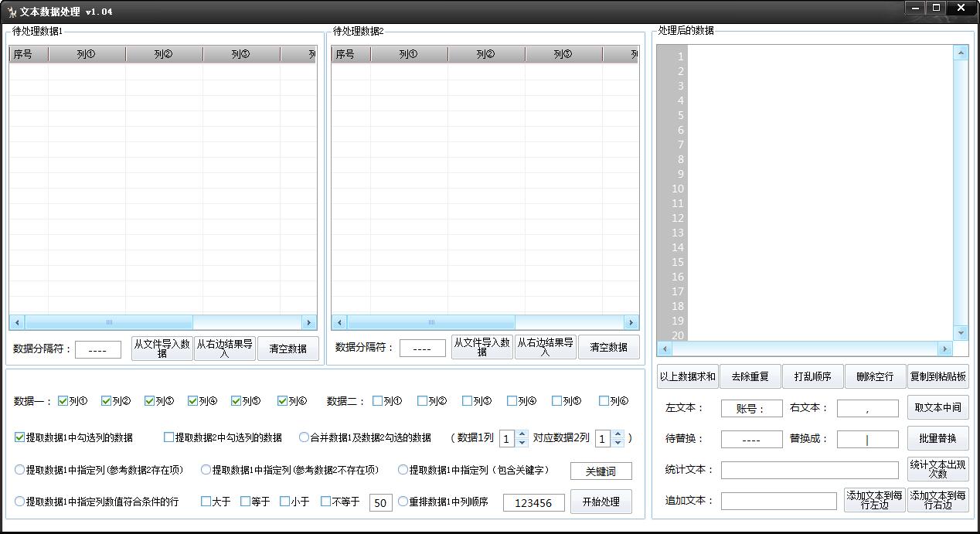Click the 复制到粘贴板 button
980x534 pixels.
point(938,376)
